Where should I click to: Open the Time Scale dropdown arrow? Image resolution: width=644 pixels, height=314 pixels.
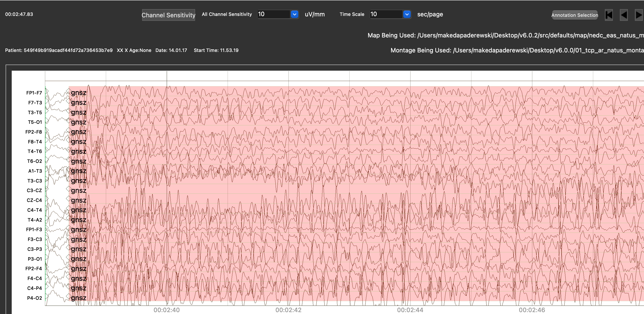(x=407, y=14)
